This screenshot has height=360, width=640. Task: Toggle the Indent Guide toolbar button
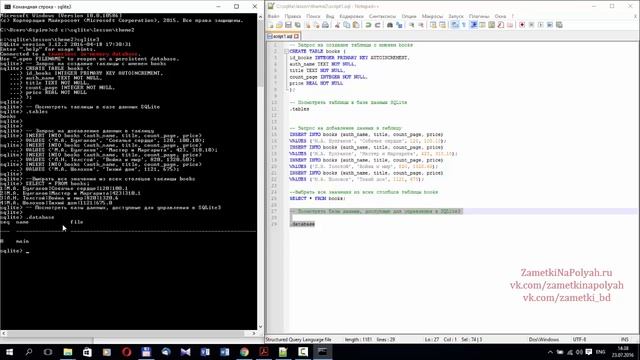point(473,25)
